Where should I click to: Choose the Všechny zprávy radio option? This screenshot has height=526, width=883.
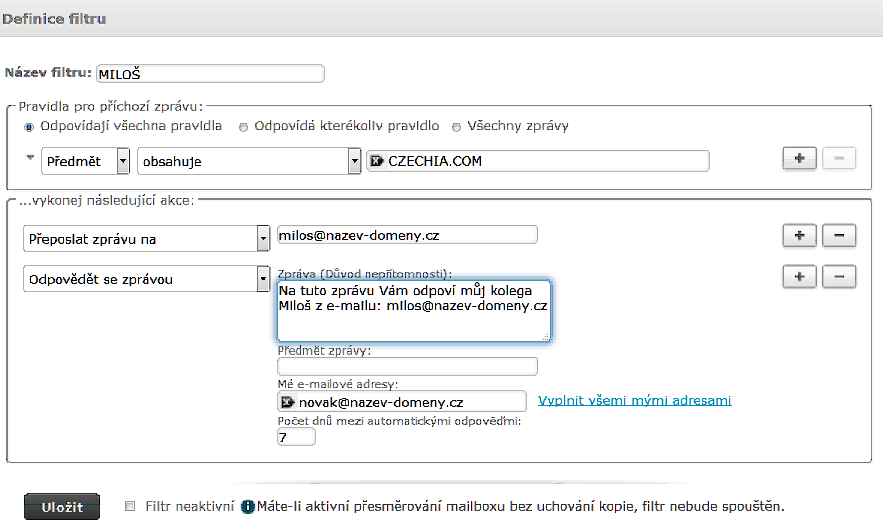point(457,127)
